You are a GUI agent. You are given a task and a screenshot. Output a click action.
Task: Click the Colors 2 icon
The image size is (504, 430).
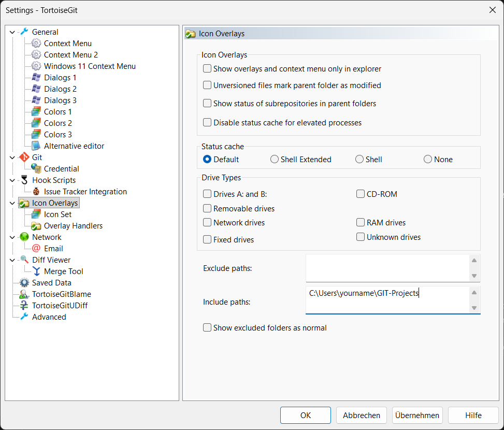coord(36,123)
